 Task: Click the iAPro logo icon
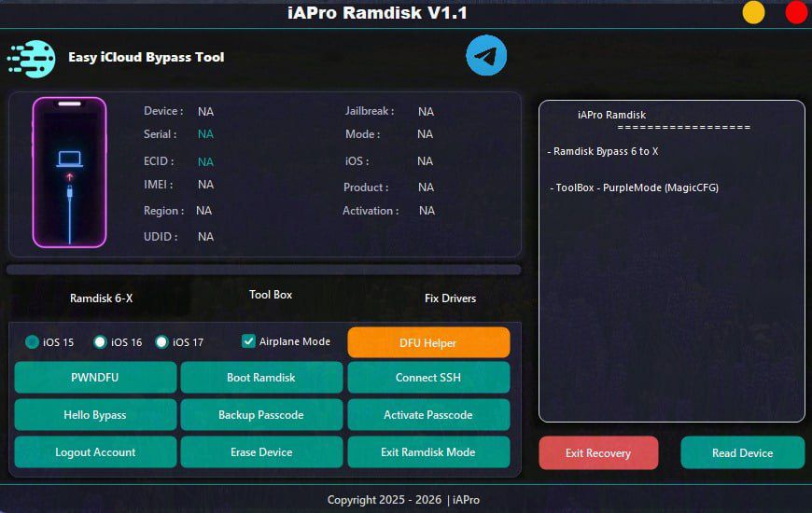tap(31, 58)
